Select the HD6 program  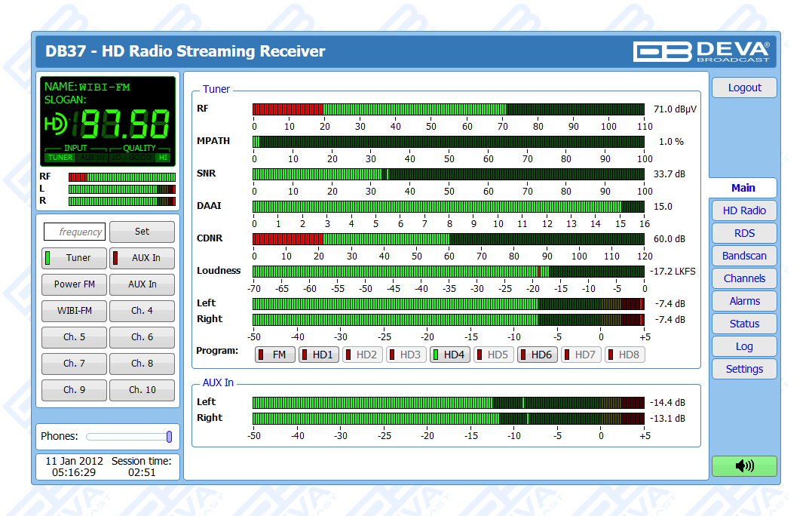538,355
